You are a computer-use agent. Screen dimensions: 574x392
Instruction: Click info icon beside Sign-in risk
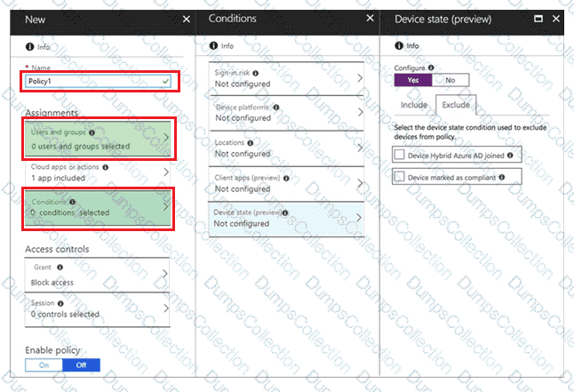254,72
